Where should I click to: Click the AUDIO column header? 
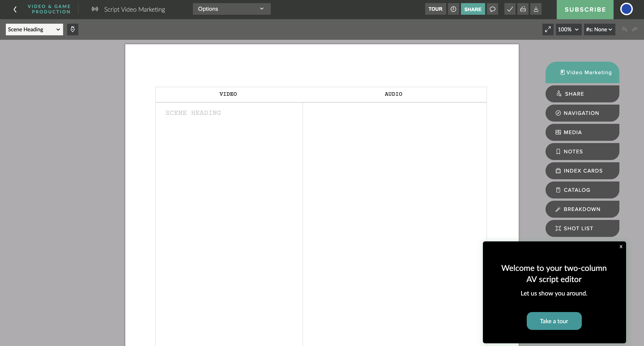click(x=394, y=94)
